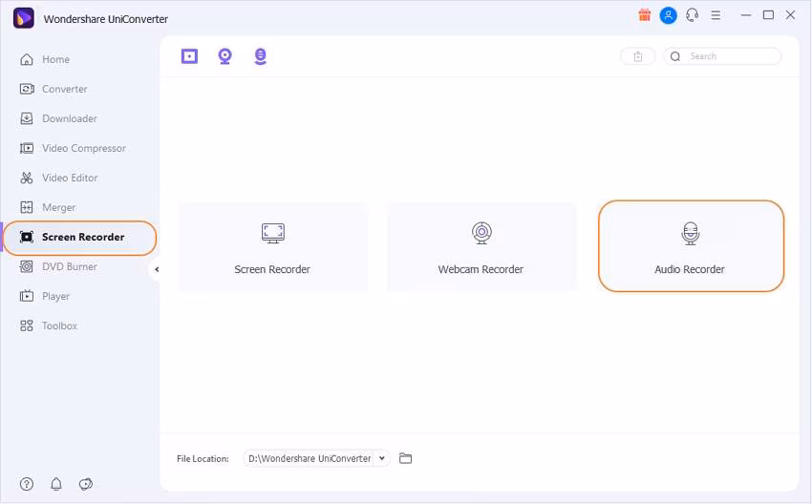Focus the Search input field

[722, 56]
